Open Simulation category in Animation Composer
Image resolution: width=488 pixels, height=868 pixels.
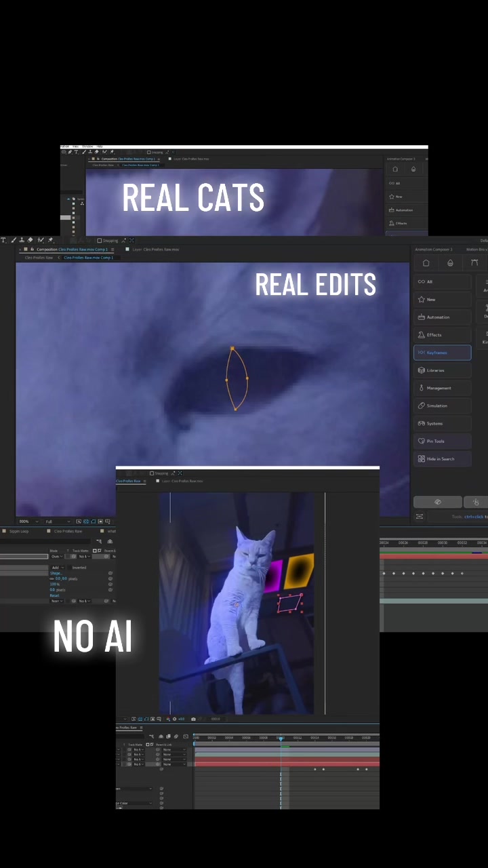(442, 406)
